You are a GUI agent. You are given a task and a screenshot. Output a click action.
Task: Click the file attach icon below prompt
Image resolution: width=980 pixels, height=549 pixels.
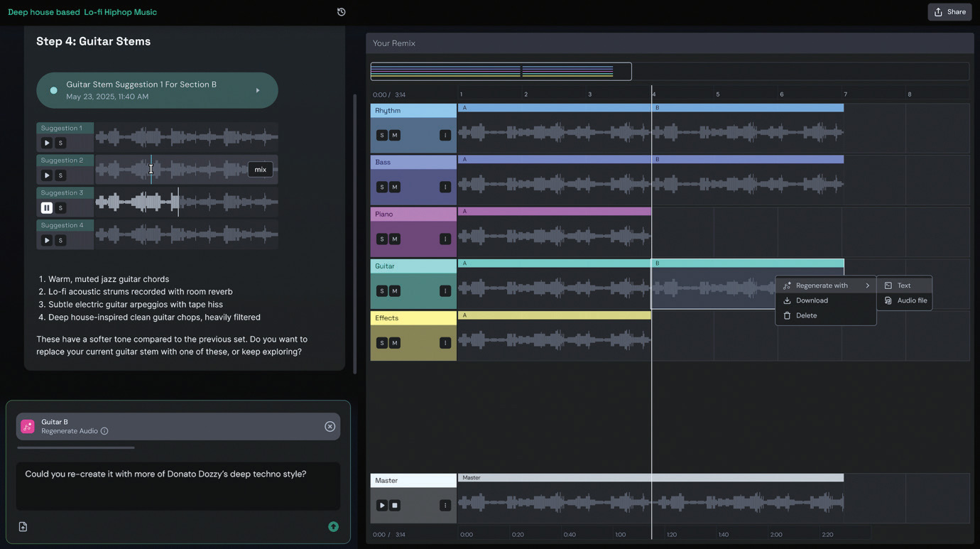pyautogui.click(x=23, y=527)
